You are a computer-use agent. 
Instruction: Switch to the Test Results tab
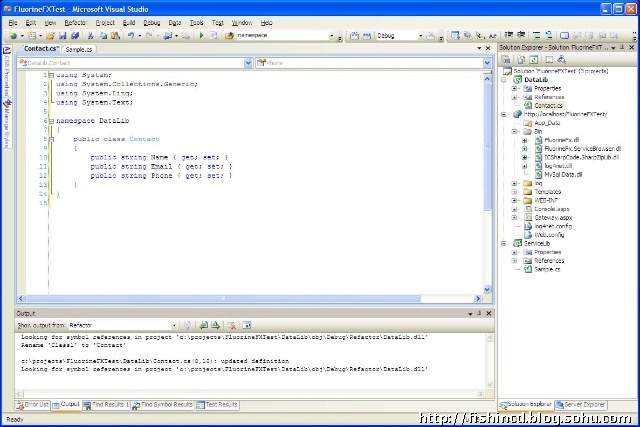[x=217, y=405]
